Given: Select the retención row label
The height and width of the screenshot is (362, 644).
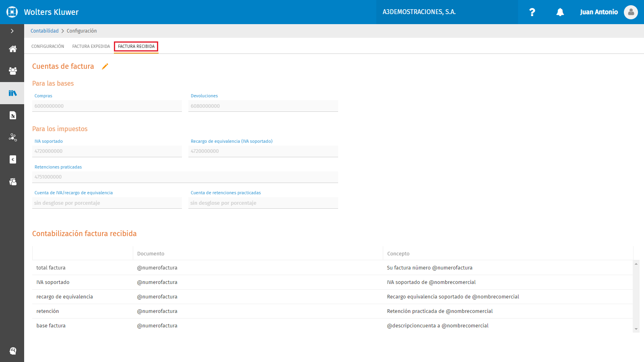Looking at the screenshot, I should 47,311.
